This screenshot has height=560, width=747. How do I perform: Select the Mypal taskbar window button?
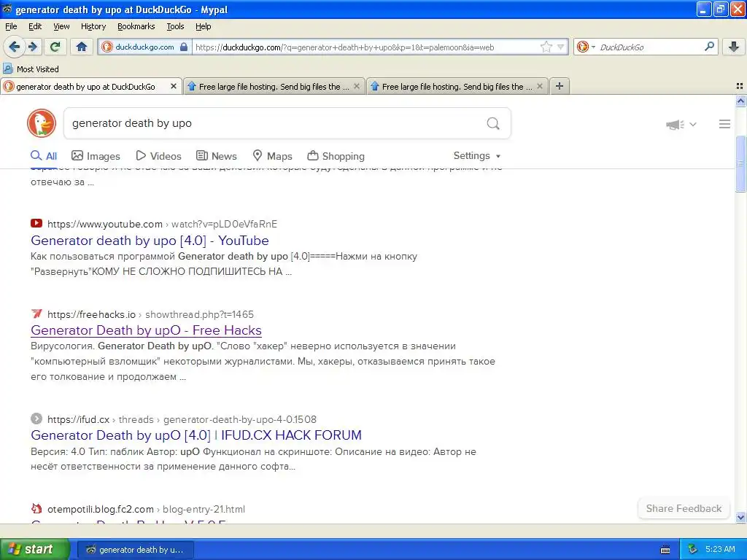[x=135, y=550]
